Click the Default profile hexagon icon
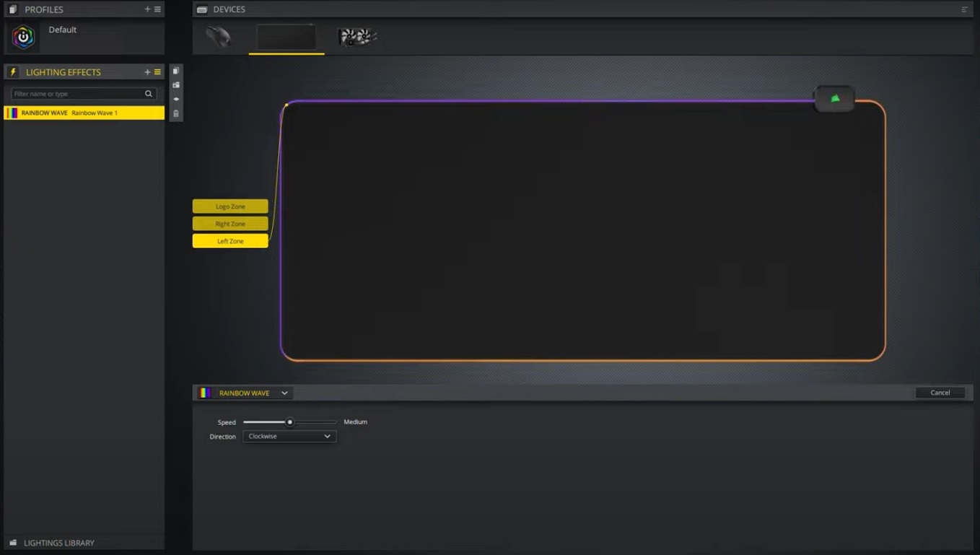The image size is (980, 555). tap(23, 36)
